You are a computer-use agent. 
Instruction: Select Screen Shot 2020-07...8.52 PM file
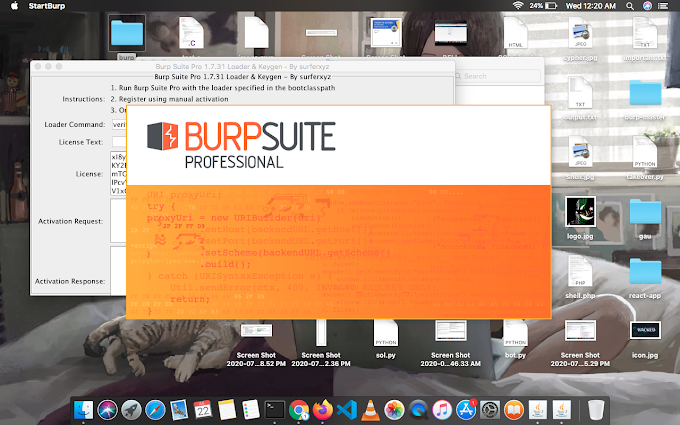click(256, 330)
